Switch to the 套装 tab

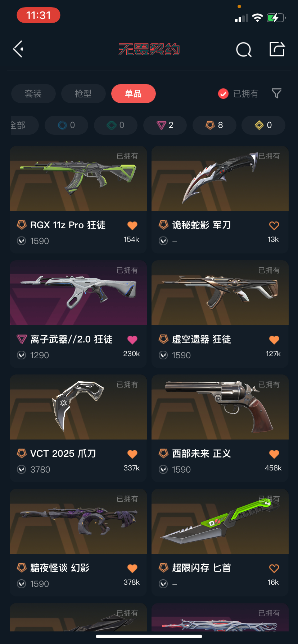33,94
